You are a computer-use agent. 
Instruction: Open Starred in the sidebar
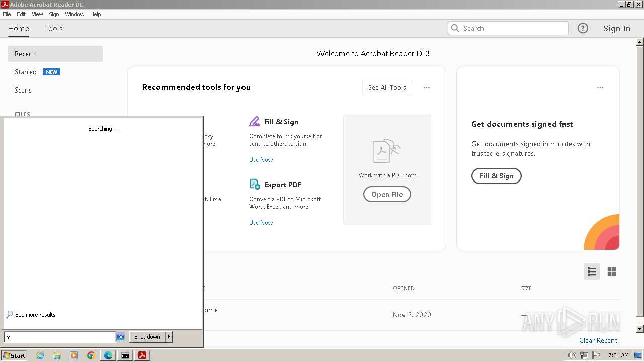point(26,72)
